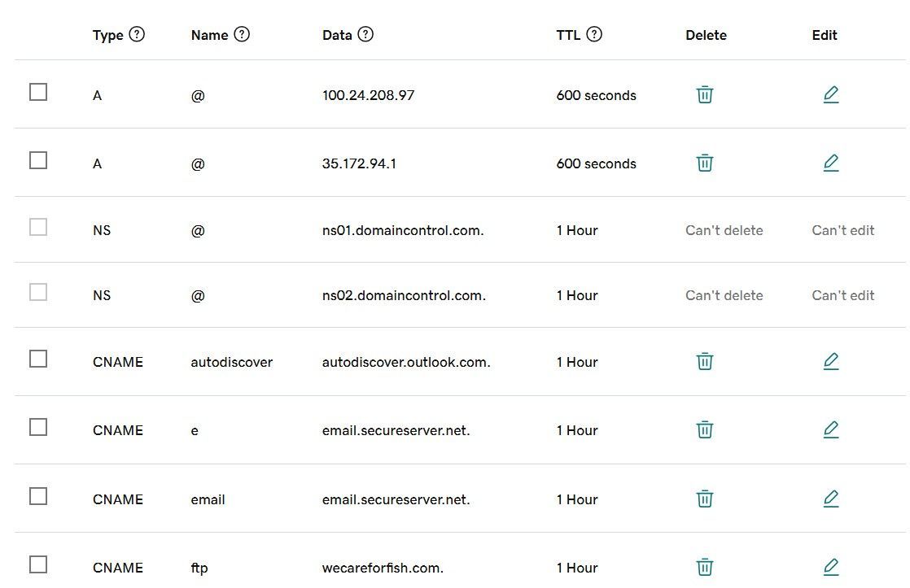Edit the email CNAME record

(831, 499)
